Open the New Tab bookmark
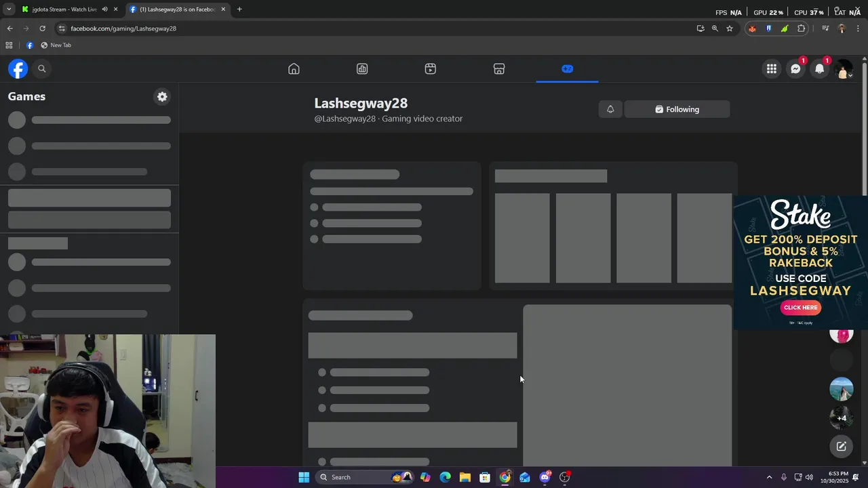The height and width of the screenshot is (488, 868). tap(56, 45)
